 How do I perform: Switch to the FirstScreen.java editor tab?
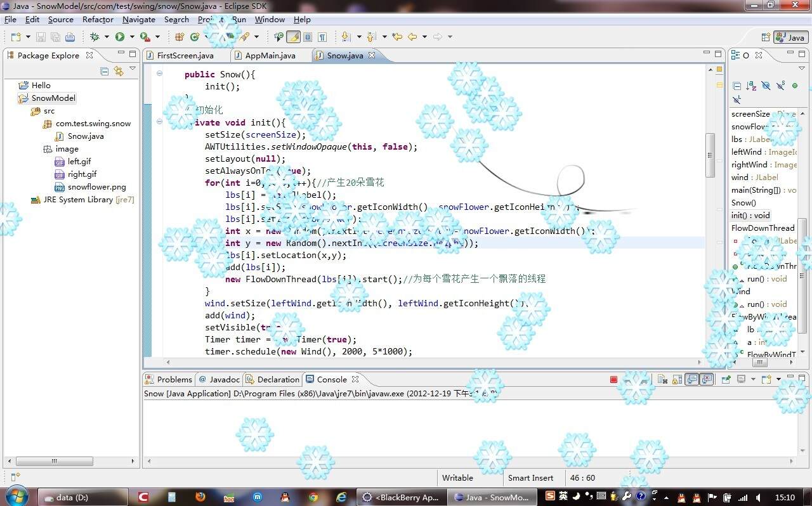coord(185,56)
